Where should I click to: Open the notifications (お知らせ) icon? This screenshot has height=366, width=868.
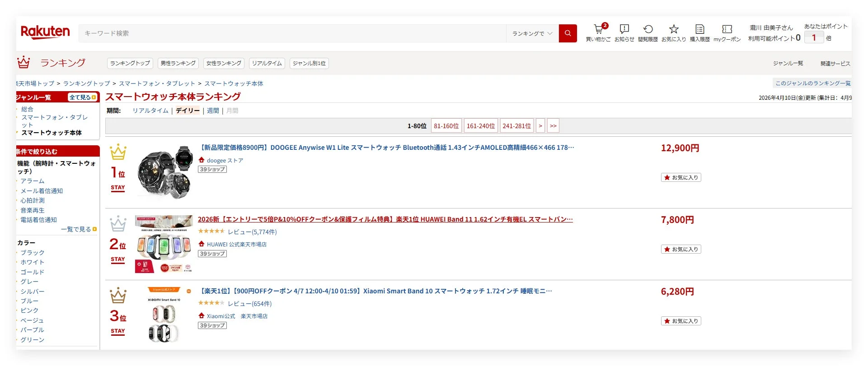(x=624, y=33)
